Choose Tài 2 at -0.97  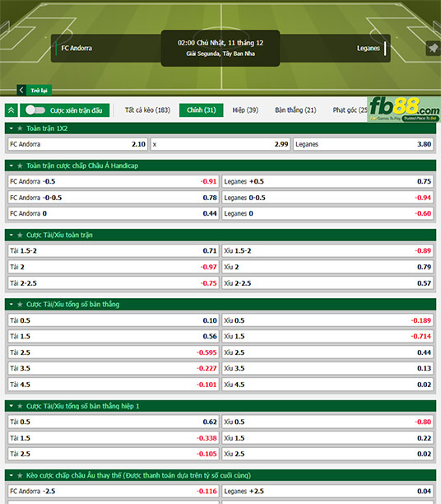click(x=114, y=267)
